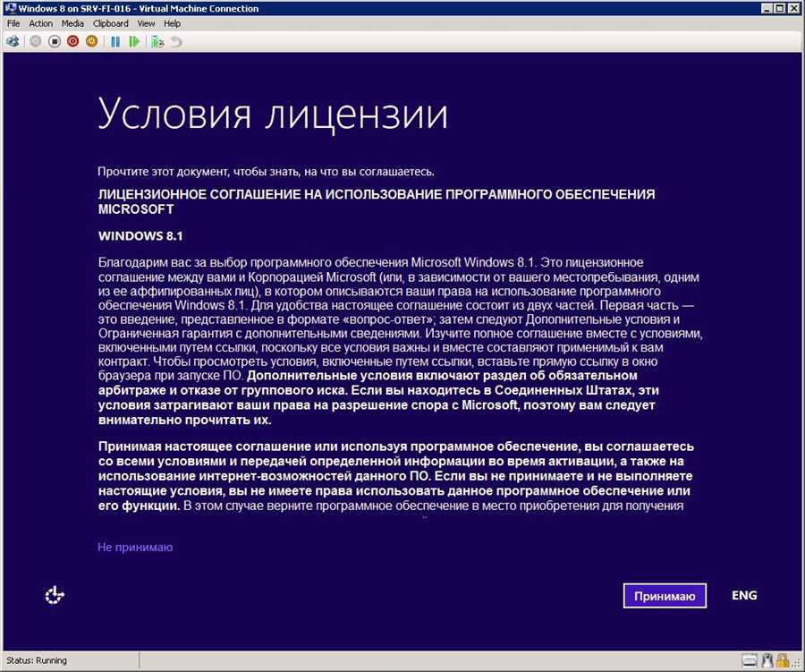Click keyboard status icon in status bar
The image size is (805, 672).
(x=750, y=660)
